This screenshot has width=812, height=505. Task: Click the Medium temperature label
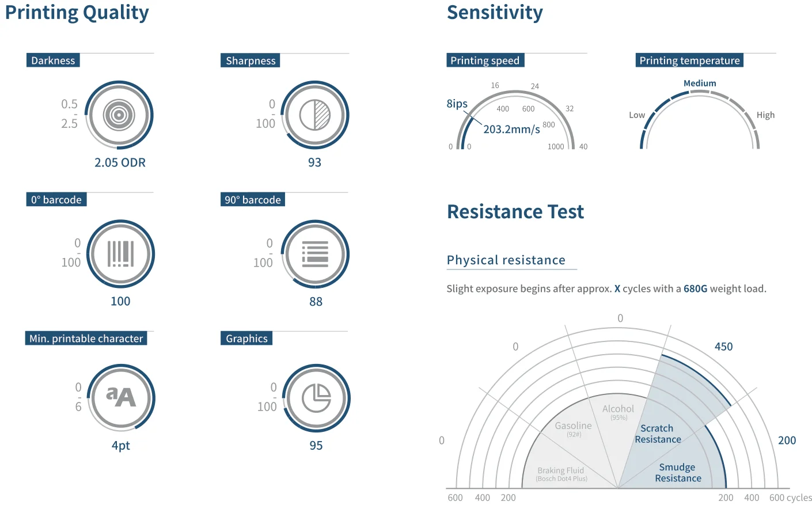point(700,83)
